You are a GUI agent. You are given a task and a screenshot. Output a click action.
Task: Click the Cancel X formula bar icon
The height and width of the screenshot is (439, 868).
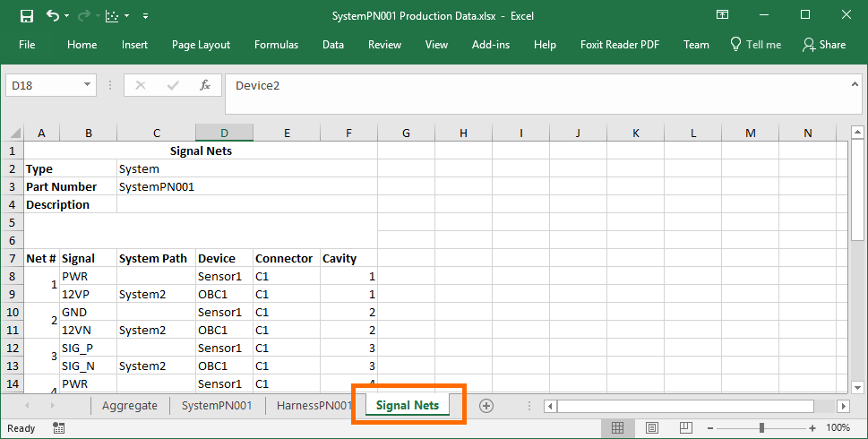[141, 85]
